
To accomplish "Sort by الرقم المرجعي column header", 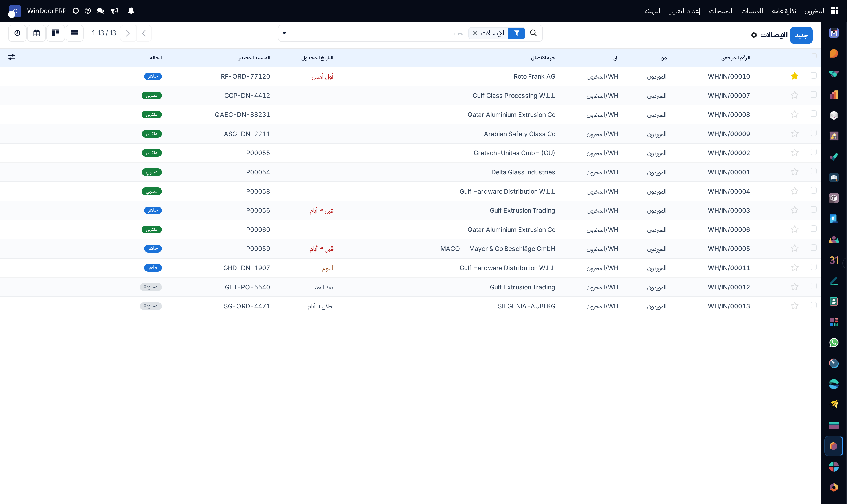I will pos(736,58).
